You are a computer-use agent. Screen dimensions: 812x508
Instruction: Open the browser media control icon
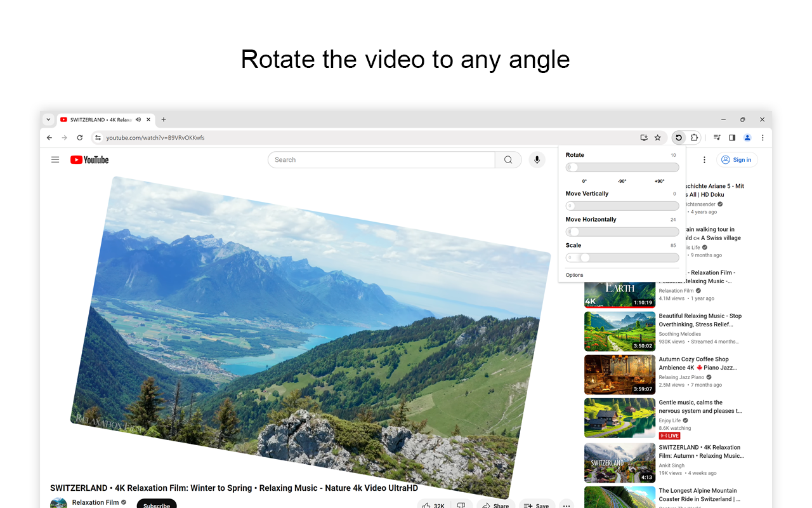(x=716, y=137)
